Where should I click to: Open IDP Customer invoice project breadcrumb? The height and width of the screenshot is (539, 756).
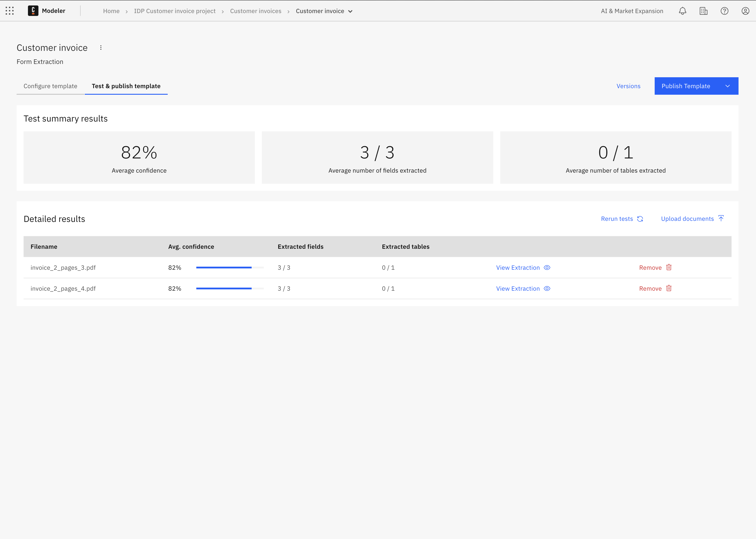point(175,11)
